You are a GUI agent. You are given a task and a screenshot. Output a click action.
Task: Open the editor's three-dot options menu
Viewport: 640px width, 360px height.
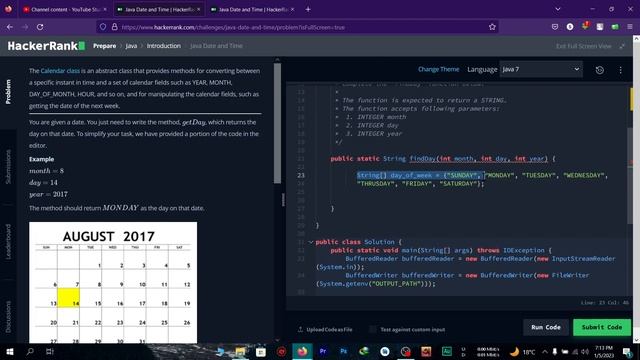[620, 70]
